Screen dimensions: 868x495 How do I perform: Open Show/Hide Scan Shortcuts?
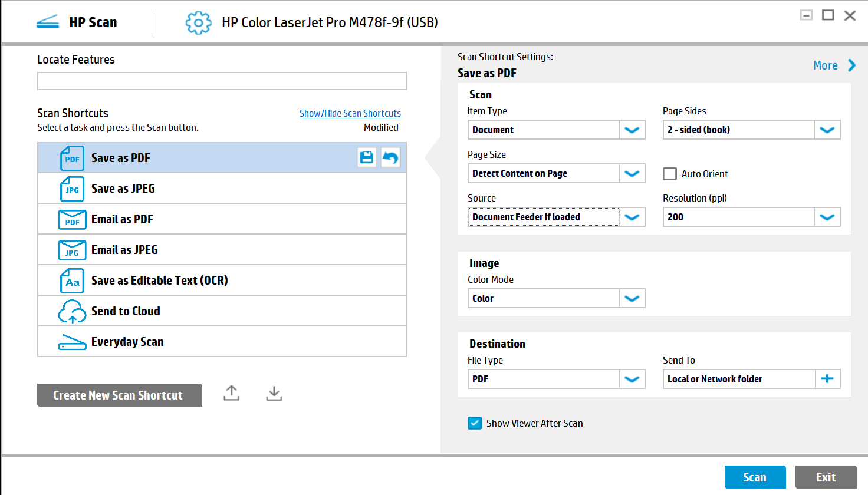pyautogui.click(x=350, y=113)
